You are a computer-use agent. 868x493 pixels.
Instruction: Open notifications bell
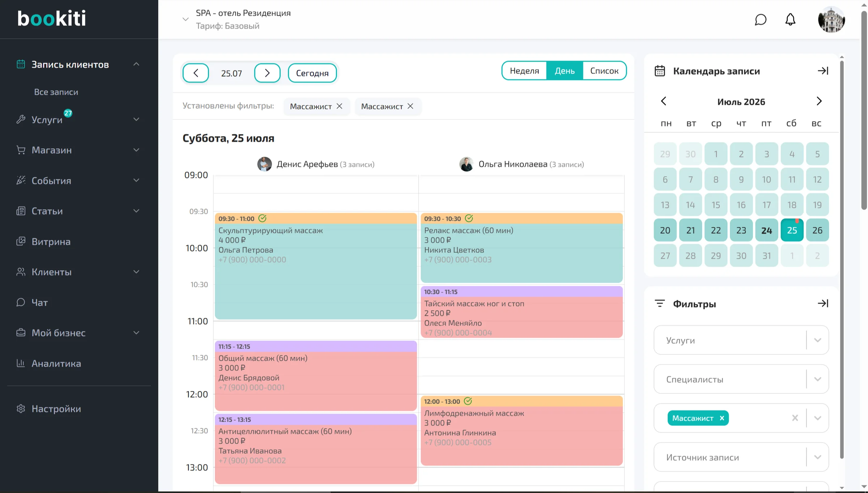click(x=790, y=20)
